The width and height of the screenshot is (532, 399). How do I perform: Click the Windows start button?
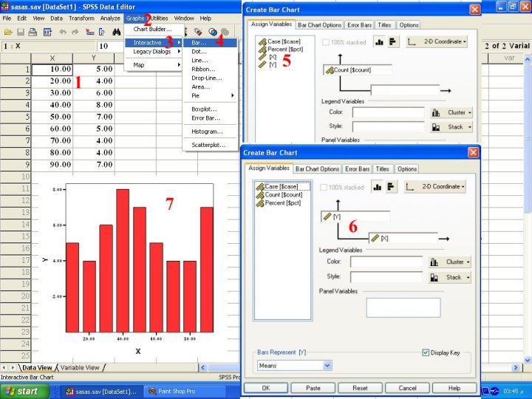(24, 391)
